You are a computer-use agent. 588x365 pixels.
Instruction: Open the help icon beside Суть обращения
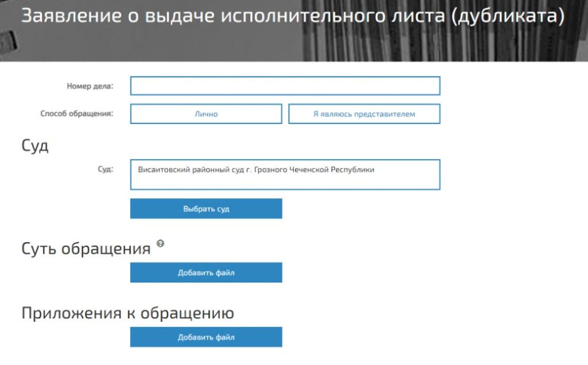[x=160, y=244]
